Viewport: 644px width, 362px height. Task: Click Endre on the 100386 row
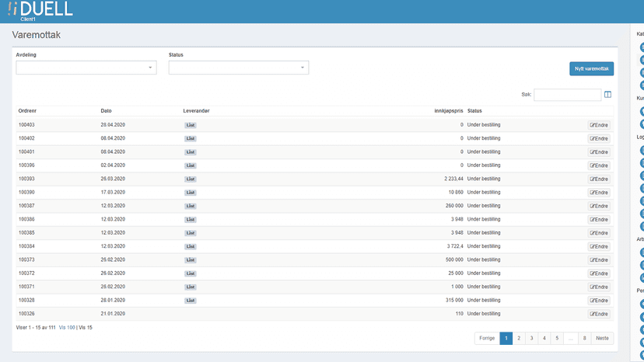tap(599, 220)
